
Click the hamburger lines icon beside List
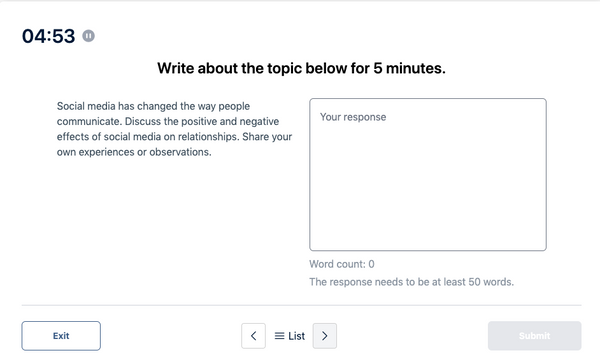279,336
